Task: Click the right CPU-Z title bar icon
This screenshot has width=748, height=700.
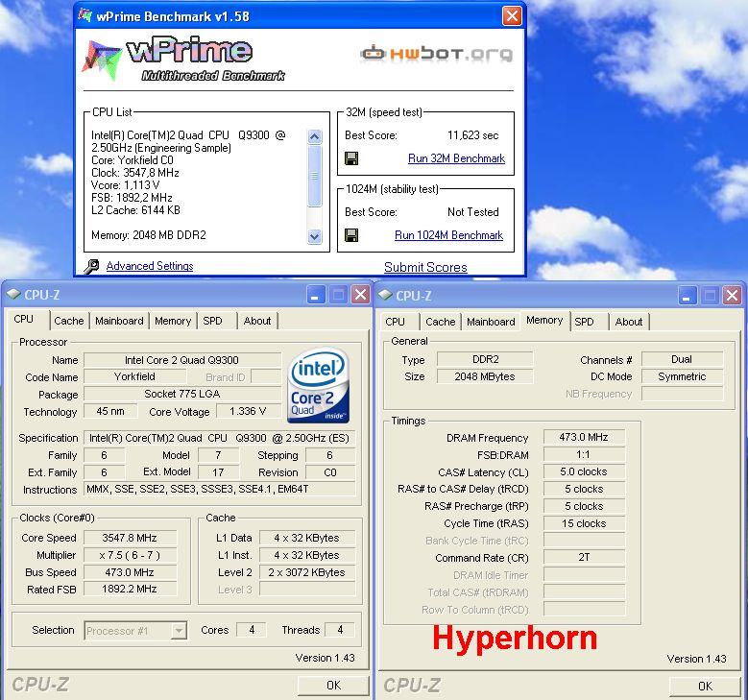Action: tap(385, 296)
